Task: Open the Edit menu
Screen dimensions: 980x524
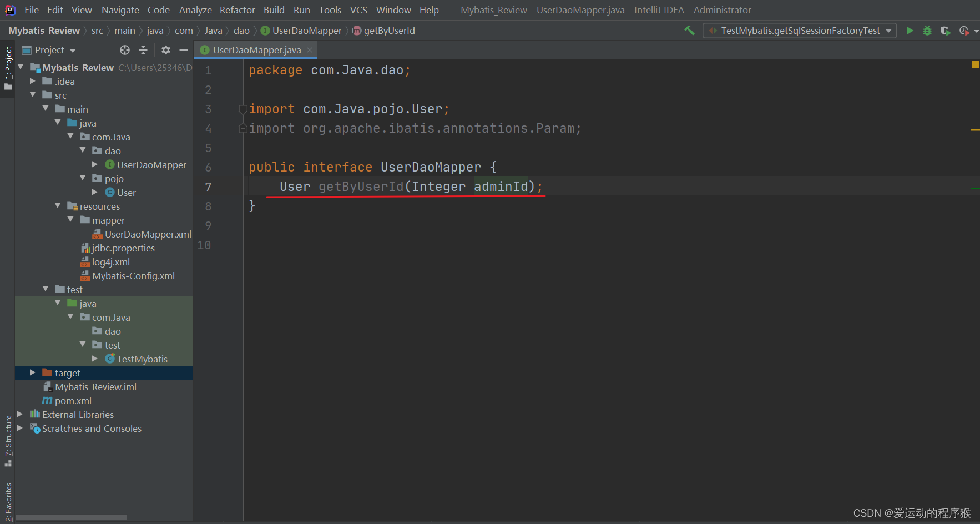Action: 55,10
